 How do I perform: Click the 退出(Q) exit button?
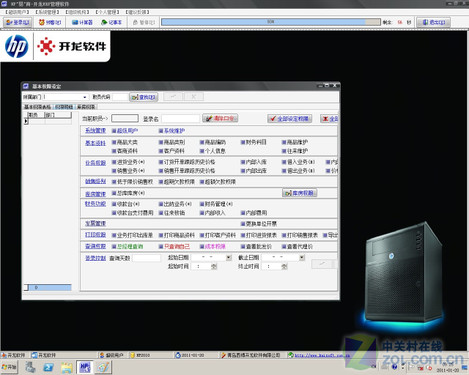point(434,22)
